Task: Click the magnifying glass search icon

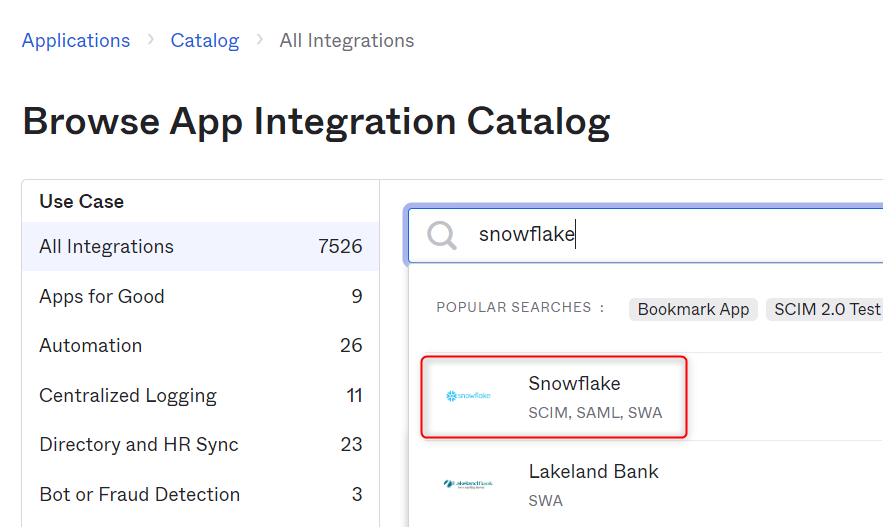Action: (442, 235)
